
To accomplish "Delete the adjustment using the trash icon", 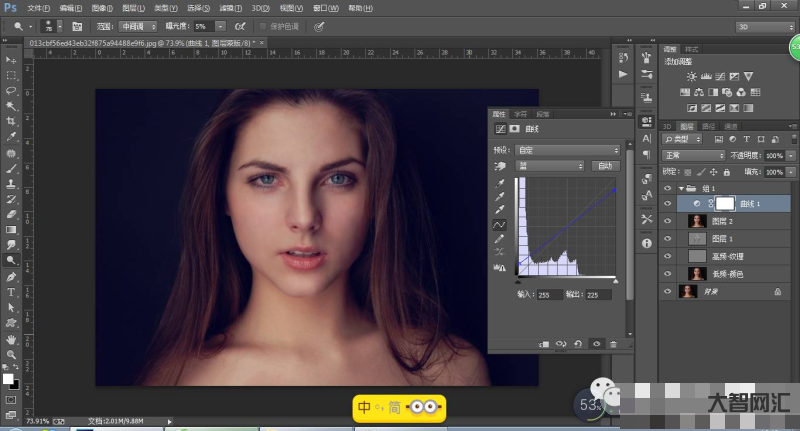I will click(614, 344).
